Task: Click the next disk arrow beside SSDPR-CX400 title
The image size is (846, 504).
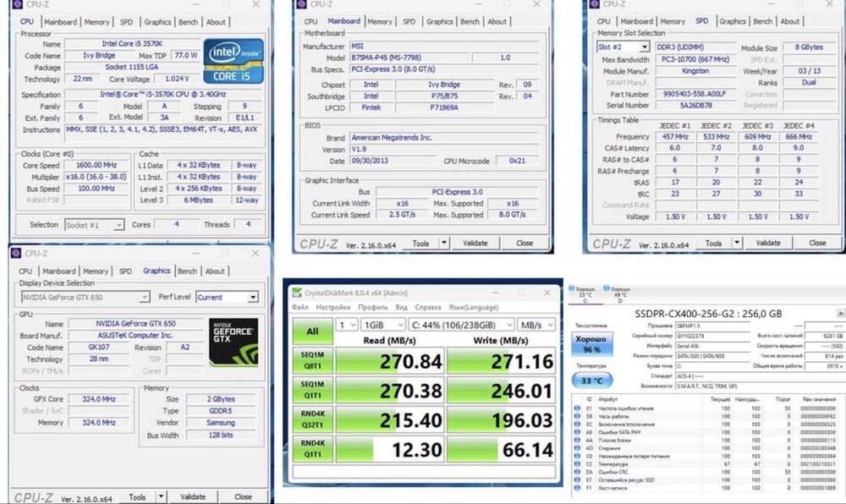Action: (x=841, y=313)
